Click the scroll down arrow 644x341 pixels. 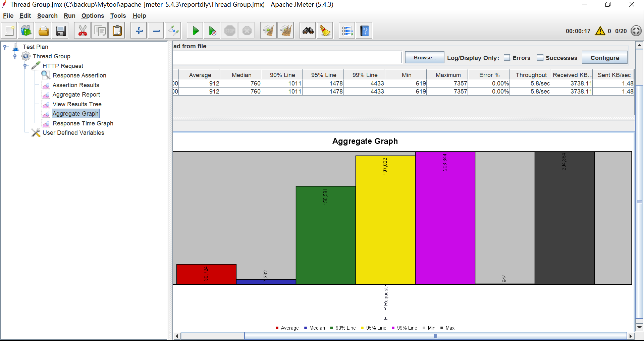click(639, 327)
